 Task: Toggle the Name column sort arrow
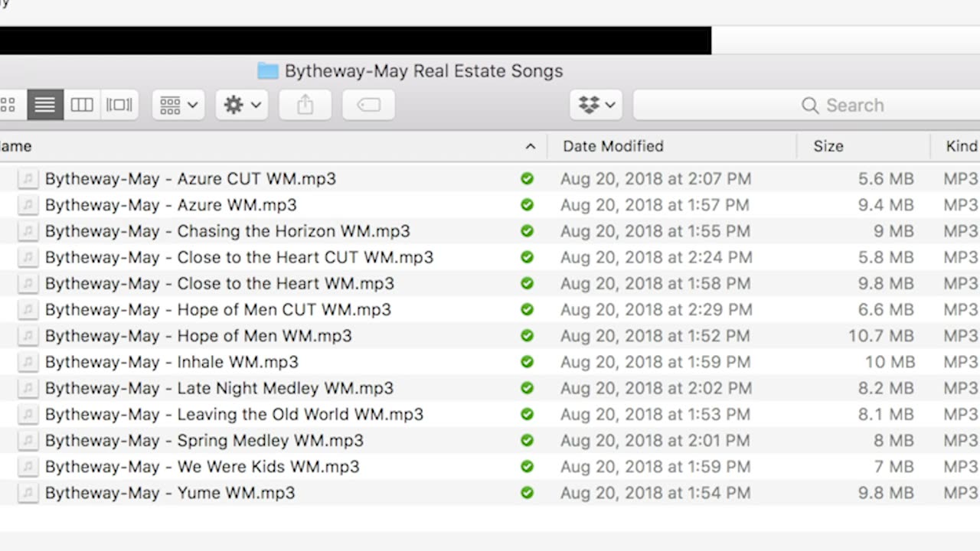click(x=530, y=146)
